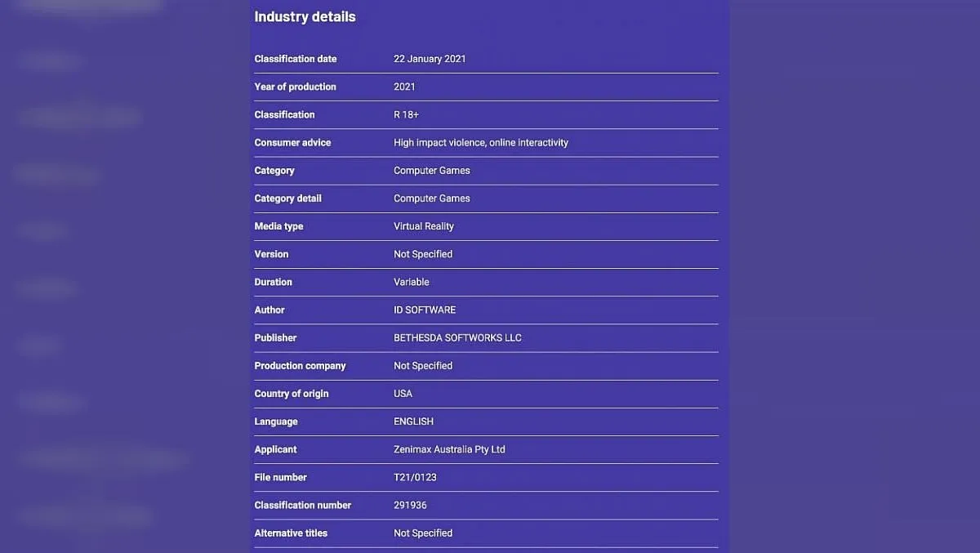
Task: Click the Industry details heading
Action: [305, 16]
